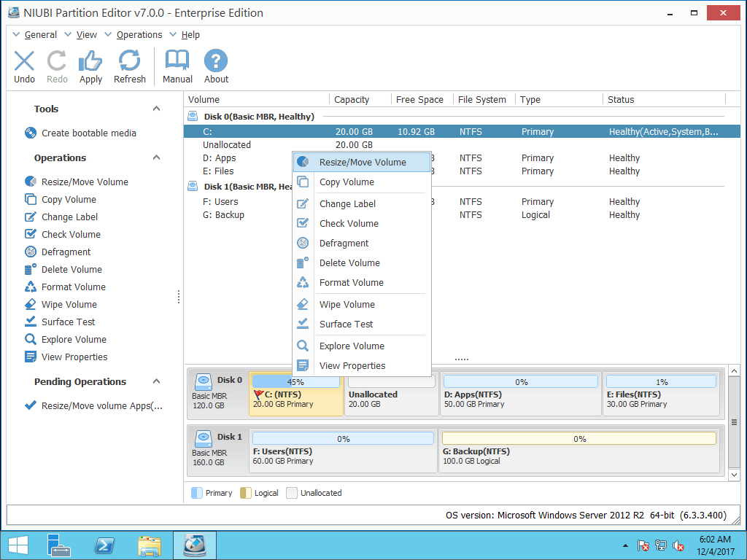Viewport: 747px width, 560px height.
Task: Collapse the Tools section
Action: pyautogui.click(x=156, y=109)
